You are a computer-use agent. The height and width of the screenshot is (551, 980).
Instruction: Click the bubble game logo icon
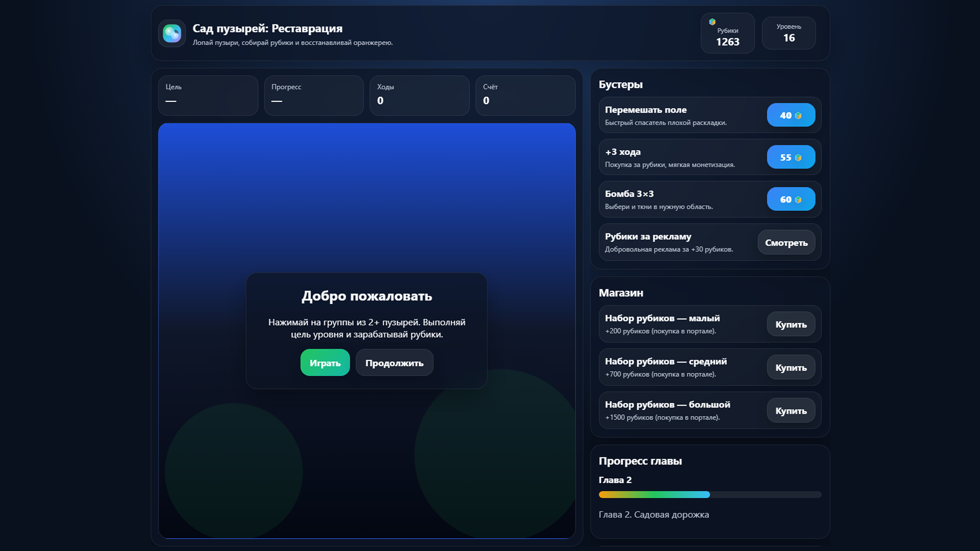click(172, 34)
